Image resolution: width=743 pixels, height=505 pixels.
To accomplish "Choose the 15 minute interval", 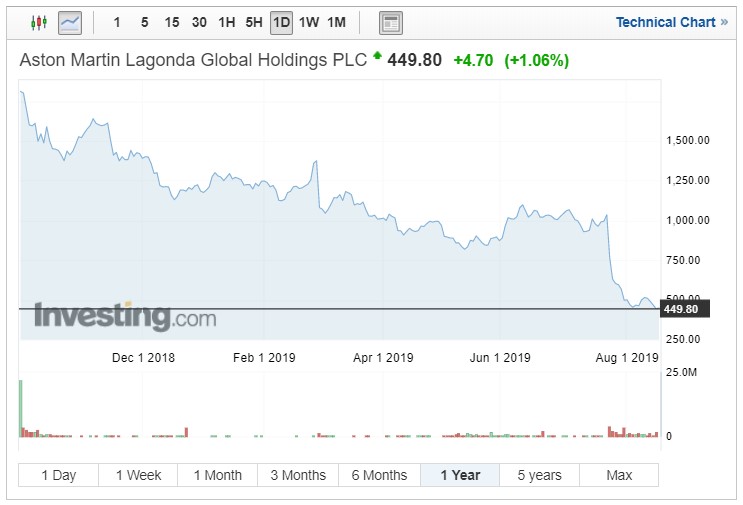I will point(172,22).
